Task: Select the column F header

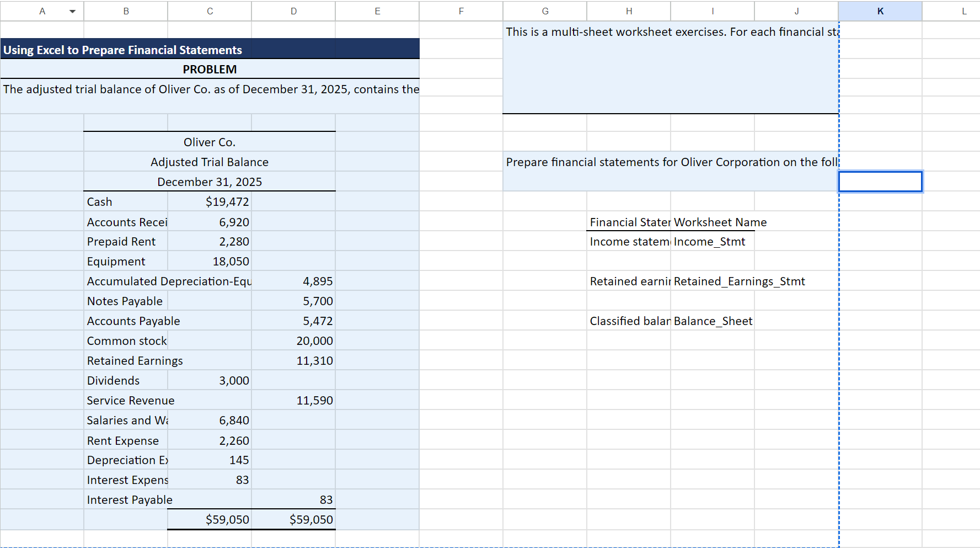Action: click(460, 11)
